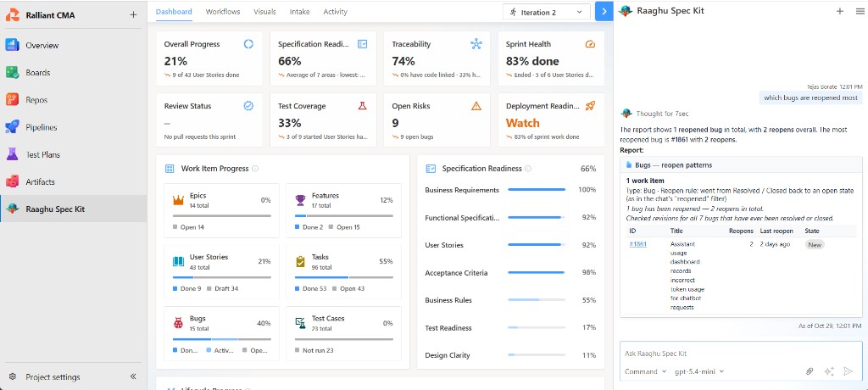The image size is (868, 390).
Task: Click the sparkle icon in chat input
Action: [x=829, y=371]
